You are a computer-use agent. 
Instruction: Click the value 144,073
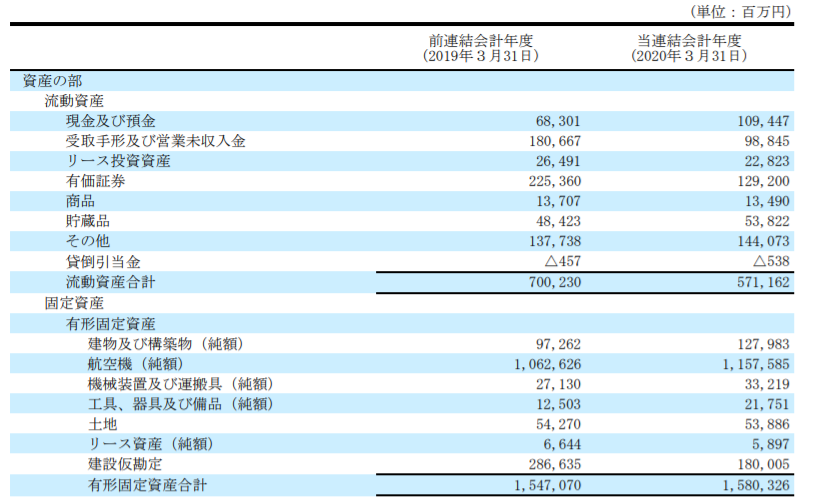(763, 241)
